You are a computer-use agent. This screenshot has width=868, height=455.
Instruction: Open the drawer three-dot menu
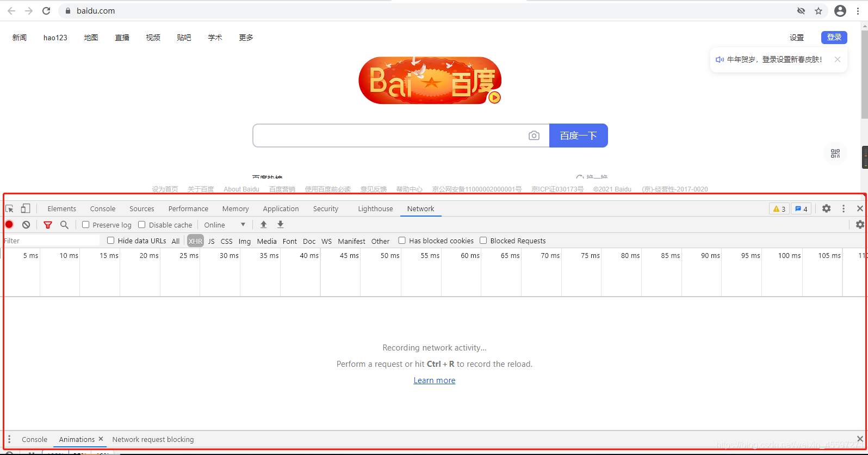pyautogui.click(x=9, y=439)
